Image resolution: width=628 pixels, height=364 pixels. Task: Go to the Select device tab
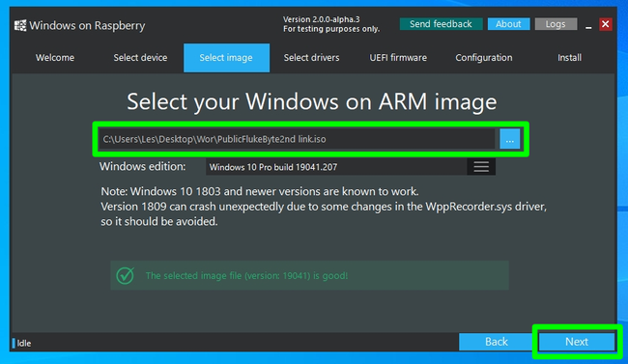click(140, 58)
